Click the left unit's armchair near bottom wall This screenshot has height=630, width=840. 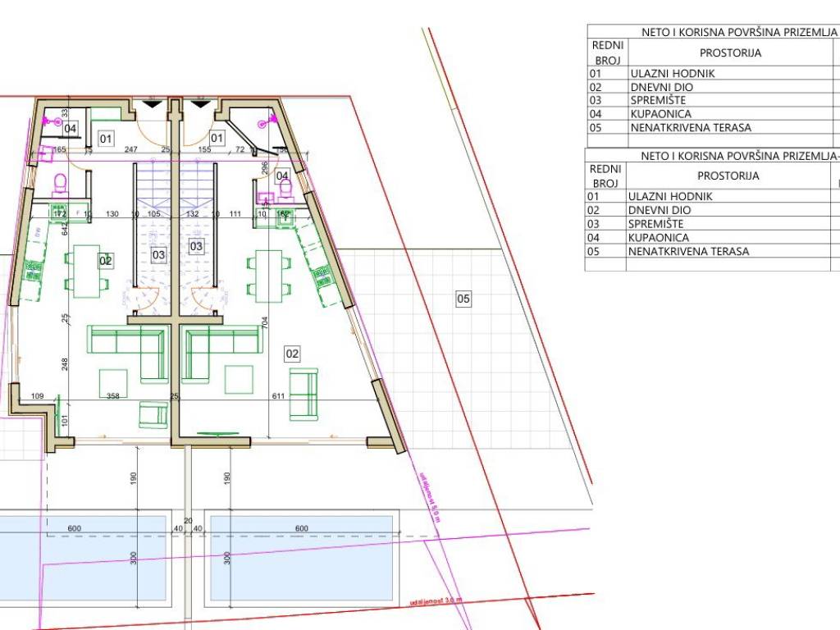(x=153, y=415)
